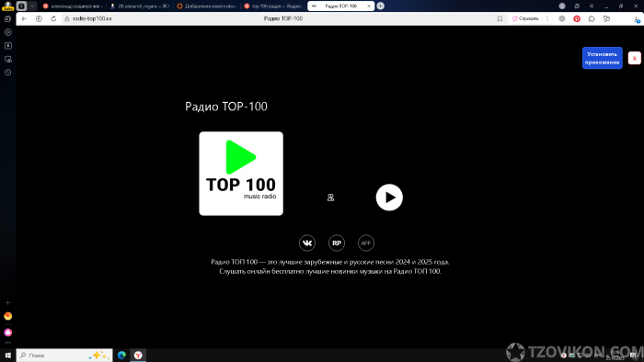The height and width of the screenshot is (362, 644).
Task: Add a sidebar app with plus icon
Action: (x=7, y=302)
